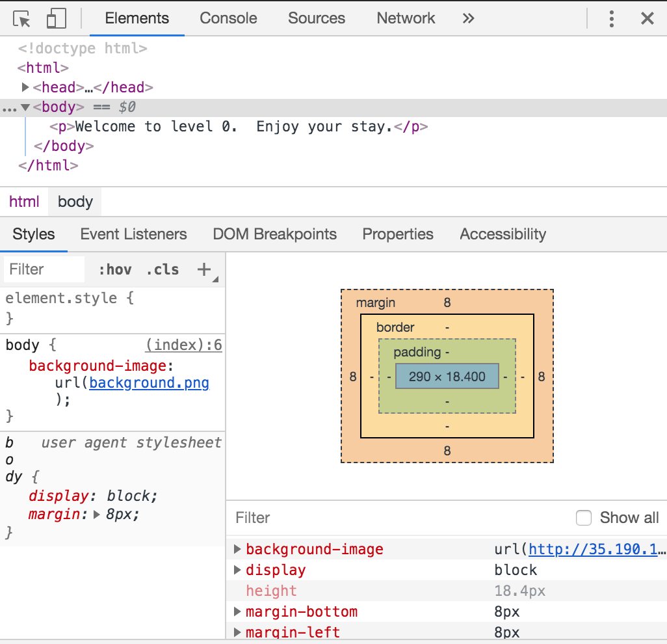
Task: Expand the margin-bottom computed property
Action: (x=237, y=611)
